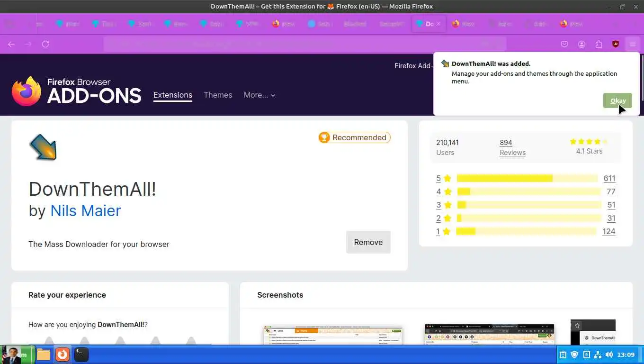Reload the page with refresh icon
The width and height of the screenshot is (644, 364).
pyautogui.click(x=45, y=44)
